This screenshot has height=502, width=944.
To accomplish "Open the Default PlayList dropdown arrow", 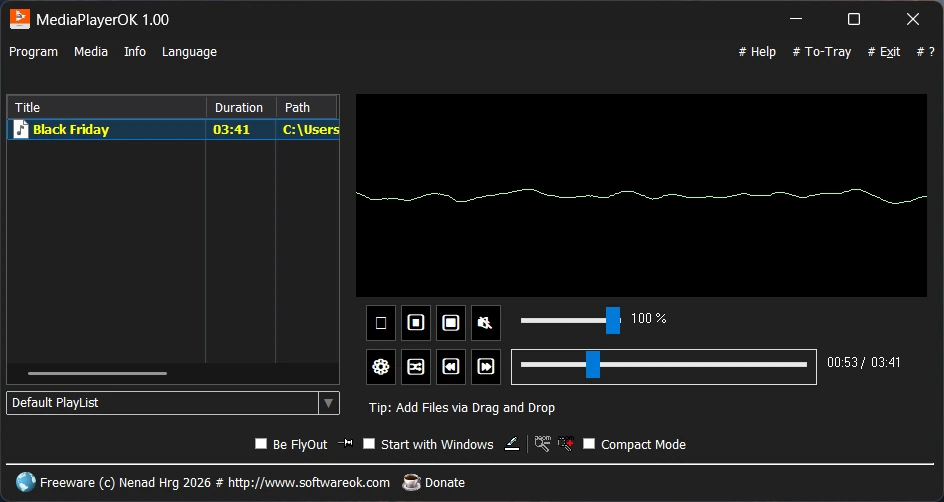I will [328, 403].
